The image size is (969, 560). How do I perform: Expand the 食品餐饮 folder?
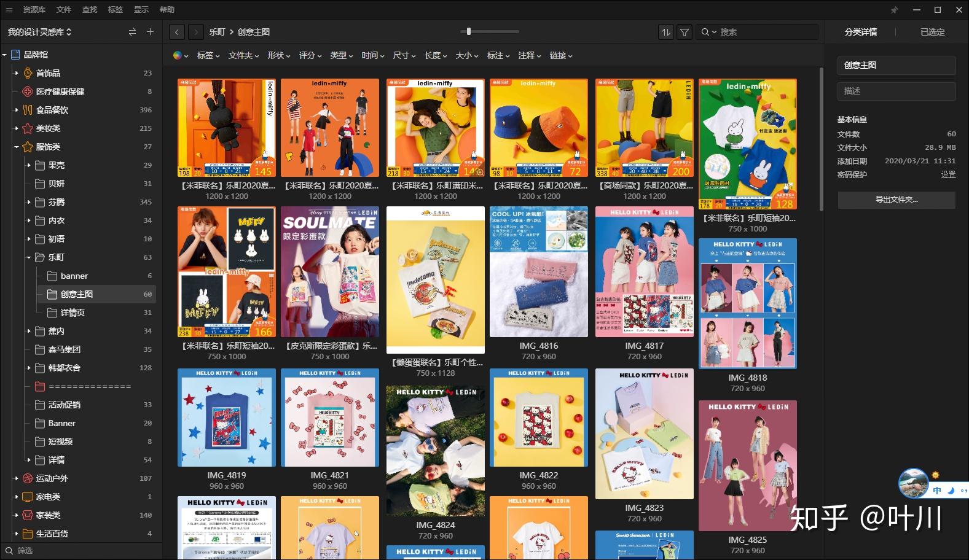pos(17,110)
